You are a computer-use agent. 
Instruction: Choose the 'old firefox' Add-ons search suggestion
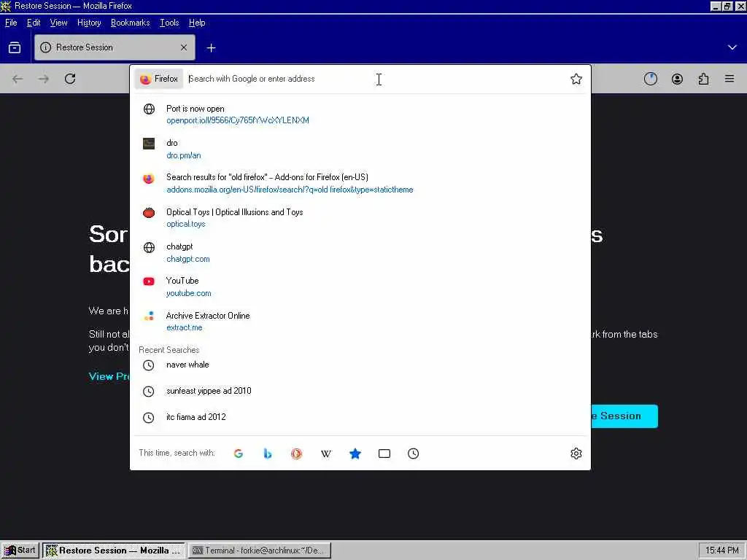360,183
